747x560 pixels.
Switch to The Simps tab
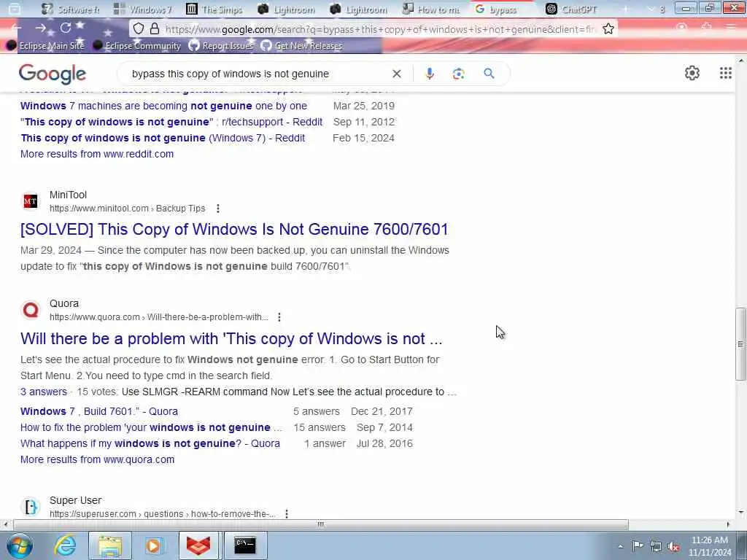point(215,9)
